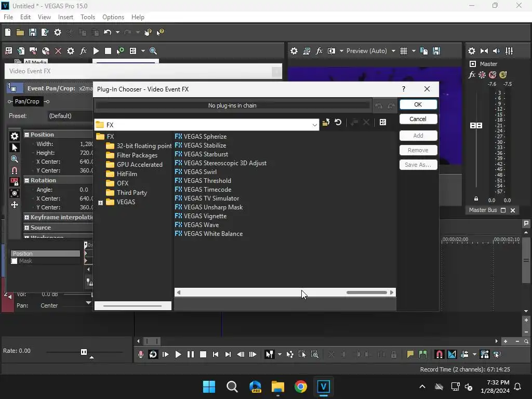
Task: Open the Insert menu
Action: pos(65,17)
